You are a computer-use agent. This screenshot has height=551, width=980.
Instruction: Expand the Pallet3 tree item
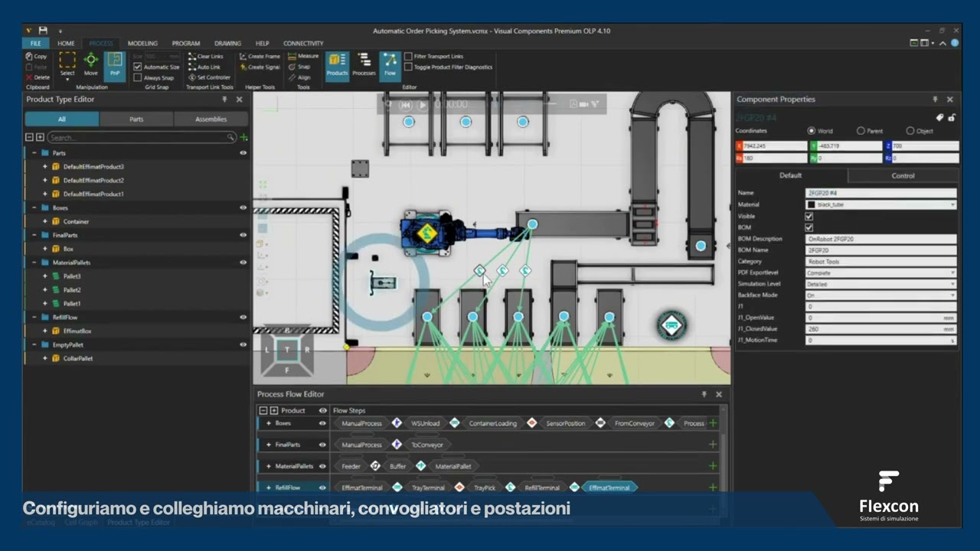coord(44,276)
